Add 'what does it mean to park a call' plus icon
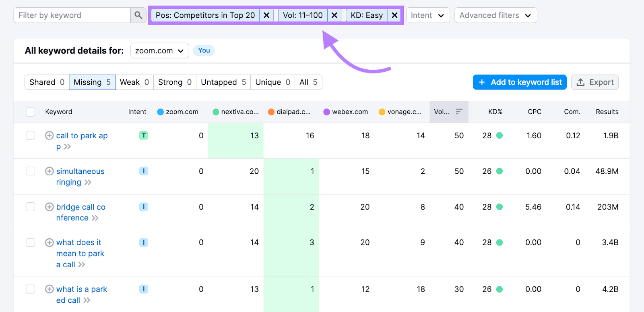Image resolution: width=644 pixels, height=312 pixels. (49, 242)
